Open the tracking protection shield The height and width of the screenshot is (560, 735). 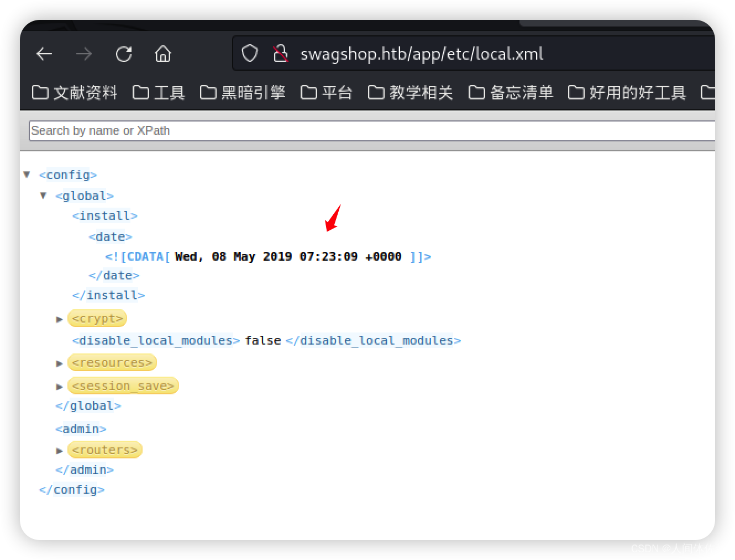point(250,54)
